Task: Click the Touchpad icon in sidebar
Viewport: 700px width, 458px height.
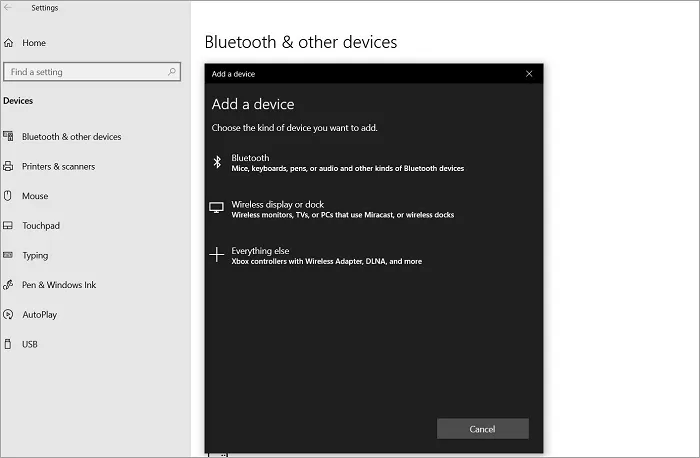Action: click(x=8, y=225)
